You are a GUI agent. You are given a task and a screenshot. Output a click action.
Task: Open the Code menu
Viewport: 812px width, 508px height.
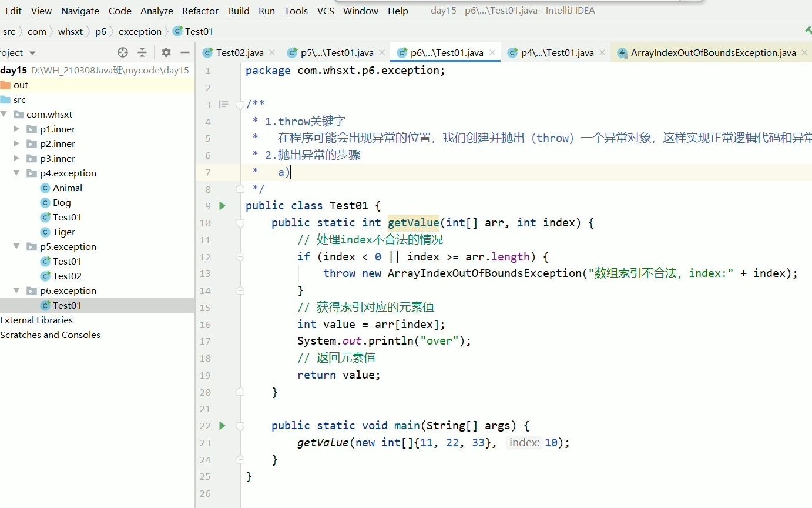(120, 11)
